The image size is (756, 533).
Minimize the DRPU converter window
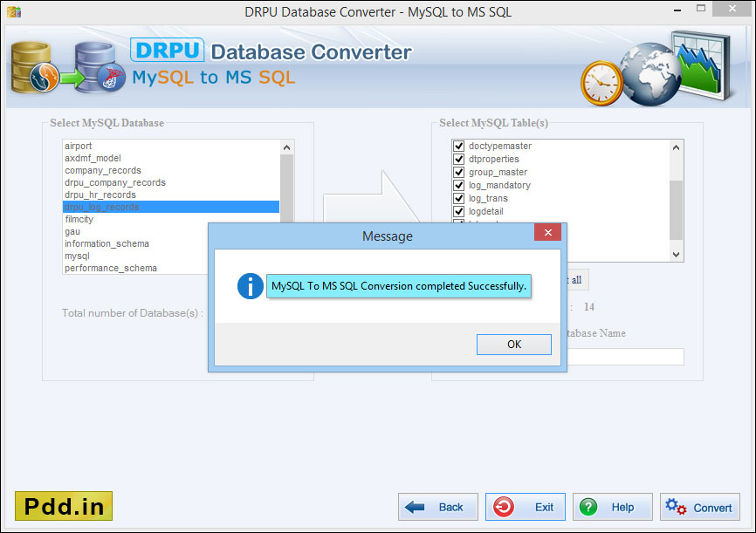tap(677, 10)
